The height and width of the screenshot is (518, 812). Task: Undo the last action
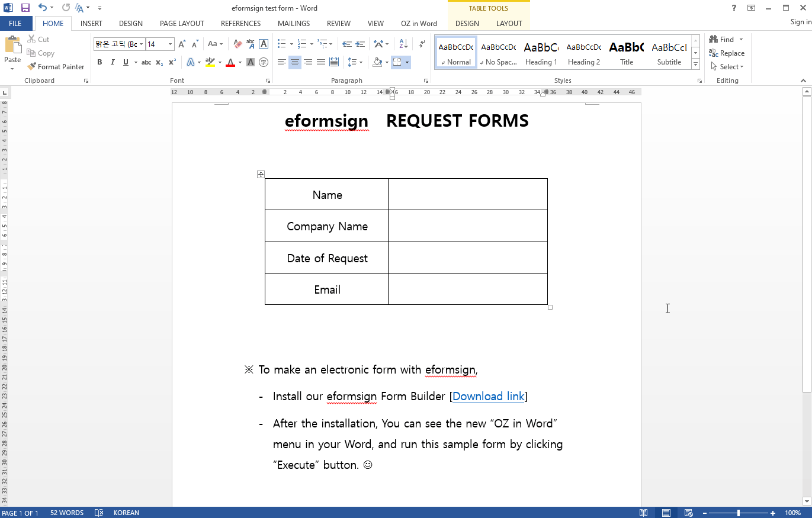tap(42, 8)
